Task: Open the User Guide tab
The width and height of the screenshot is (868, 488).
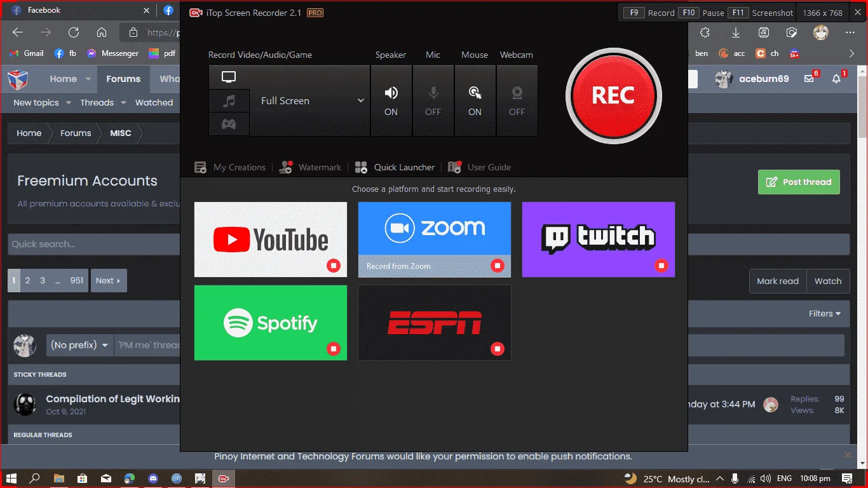Action: 480,167
